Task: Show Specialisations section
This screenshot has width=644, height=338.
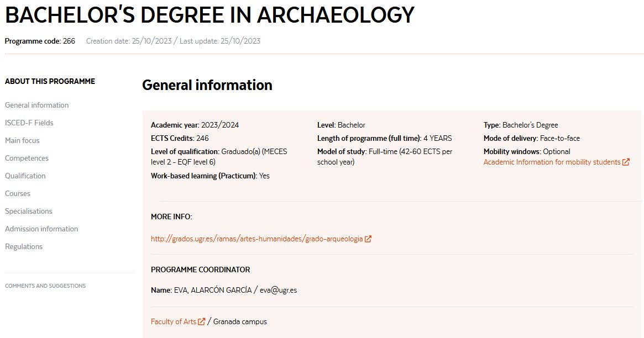Action: pyautogui.click(x=29, y=211)
